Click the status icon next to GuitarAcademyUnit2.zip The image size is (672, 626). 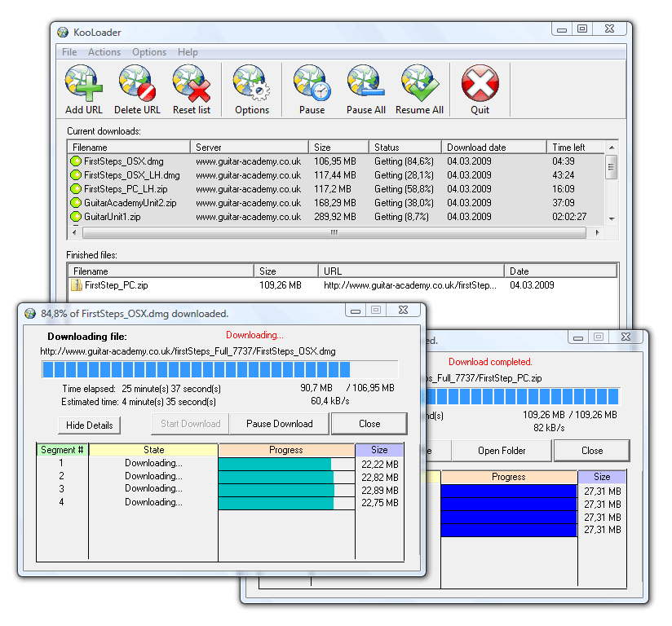click(76, 202)
